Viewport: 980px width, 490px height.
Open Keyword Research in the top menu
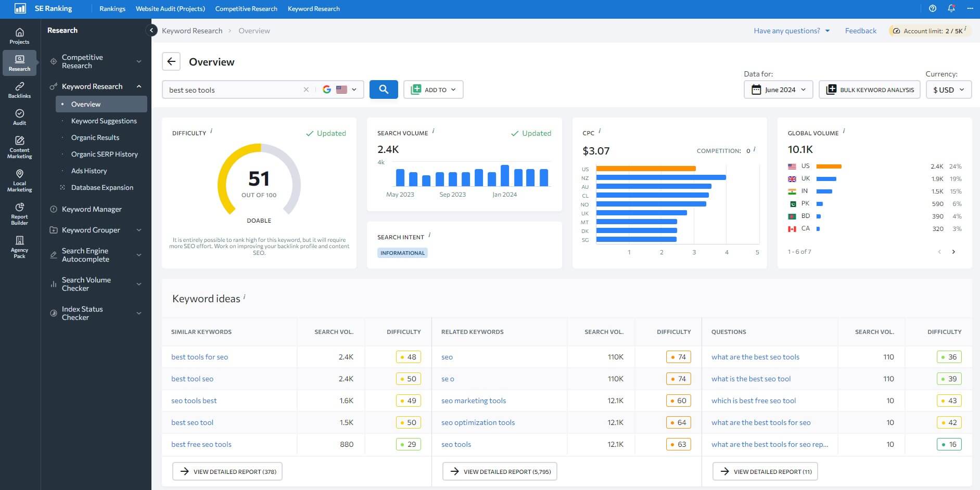pyautogui.click(x=314, y=9)
